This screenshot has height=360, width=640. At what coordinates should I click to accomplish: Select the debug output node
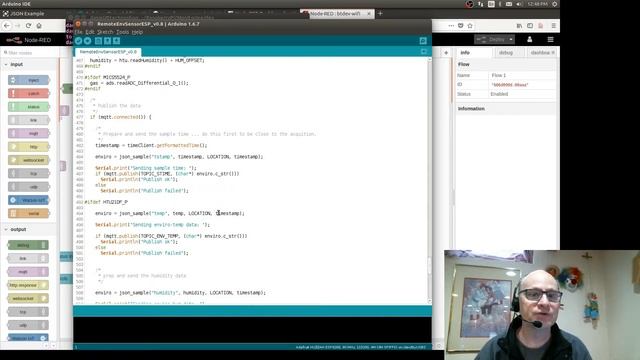28,245
